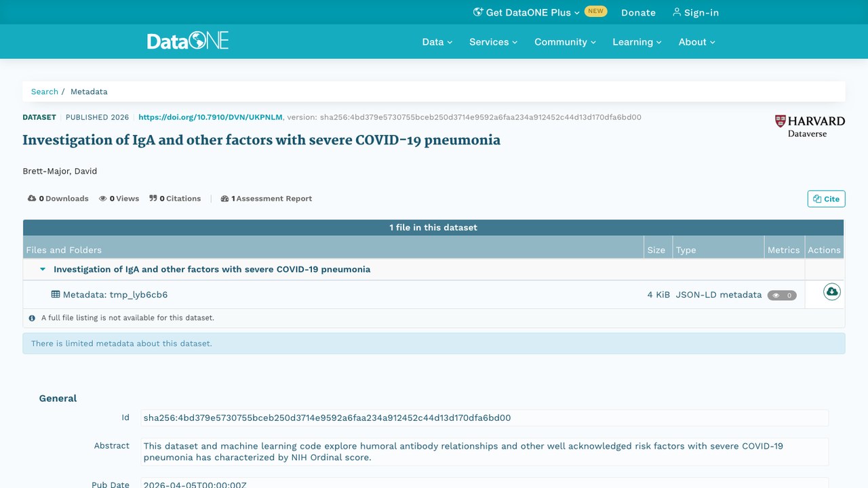Click the downloads cloud icon

tap(32, 199)
